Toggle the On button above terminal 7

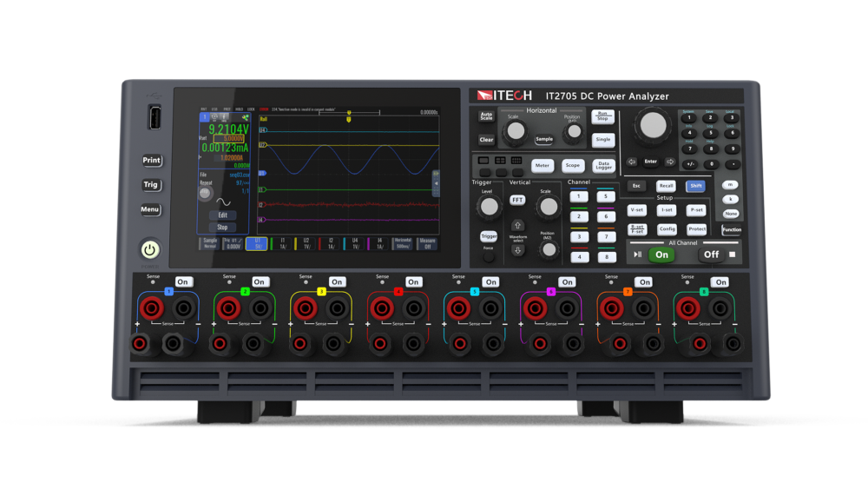644,282
